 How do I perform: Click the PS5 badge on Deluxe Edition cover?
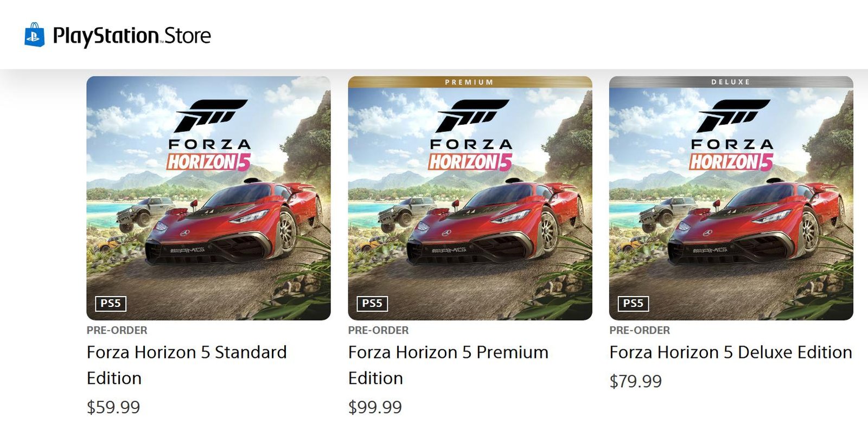coord(633,304)
